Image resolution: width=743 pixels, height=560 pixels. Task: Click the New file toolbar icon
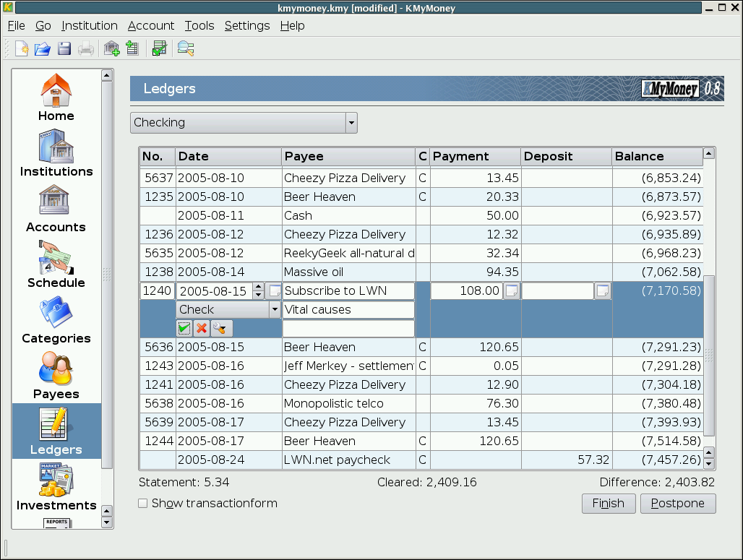point(22,49)
